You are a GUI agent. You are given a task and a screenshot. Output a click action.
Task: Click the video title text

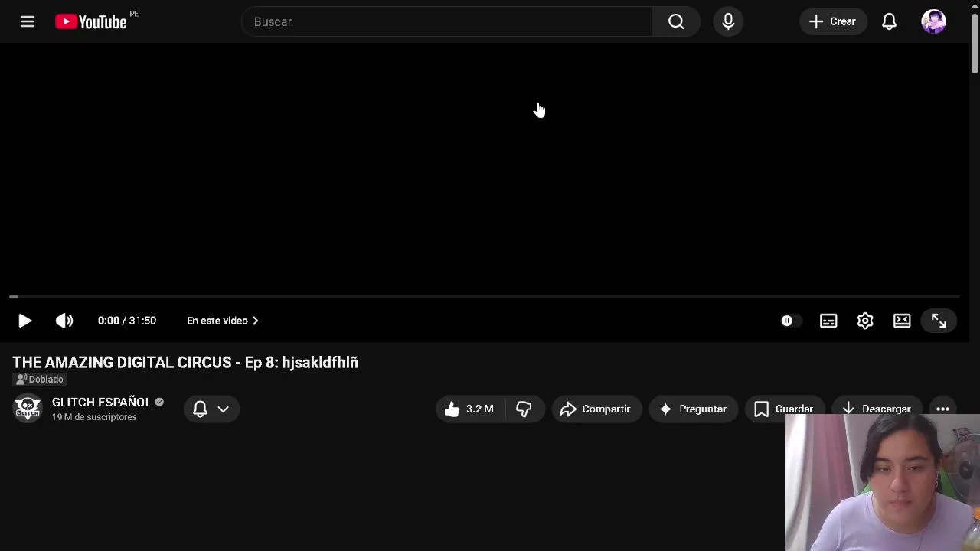[185, 362]
